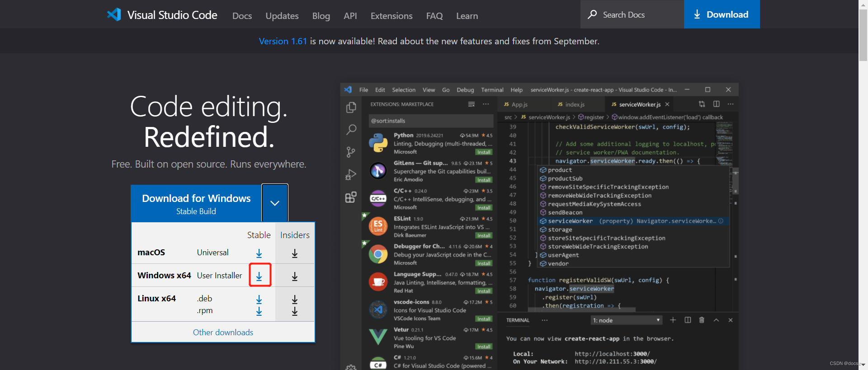Viewport: 868px width, 370px height.
Task: Open the '1: node' terminal selector dropdown
Action: 627,320
